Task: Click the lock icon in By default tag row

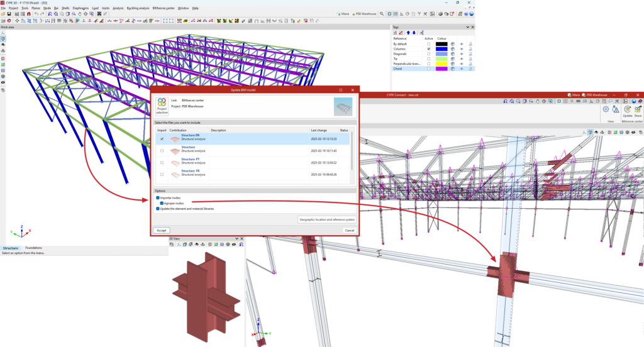Action: tap(470, 44)
